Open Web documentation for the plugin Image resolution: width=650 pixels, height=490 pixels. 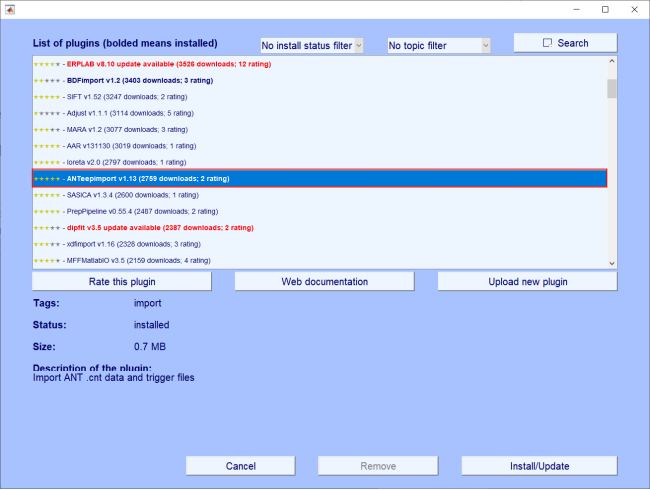point(325,281)
